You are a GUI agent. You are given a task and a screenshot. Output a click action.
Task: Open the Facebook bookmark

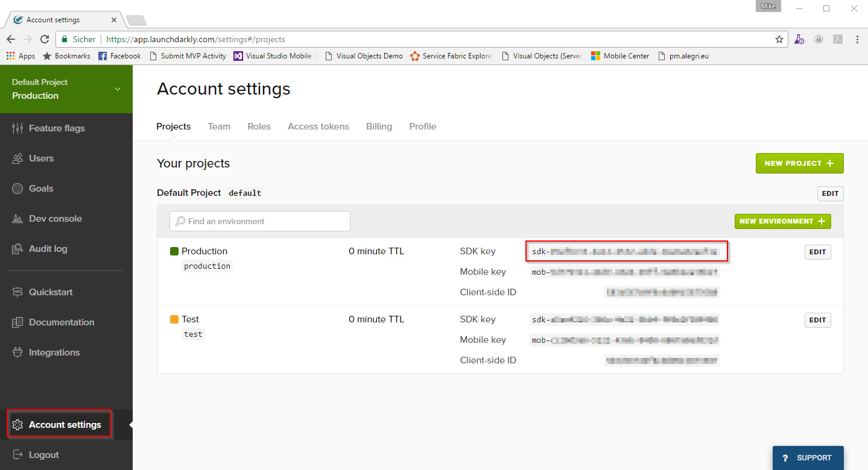[119, 56]
